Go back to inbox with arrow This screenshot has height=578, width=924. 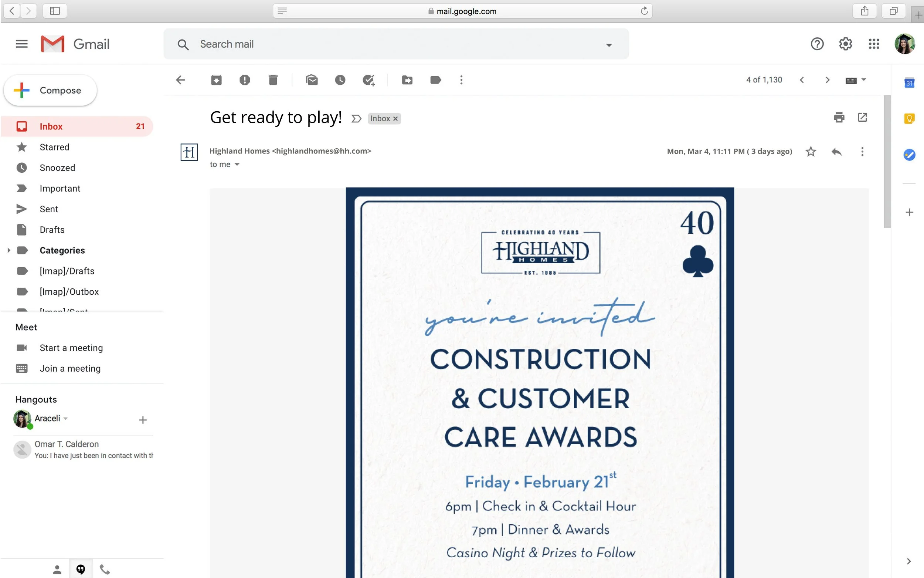coord(180,80)
